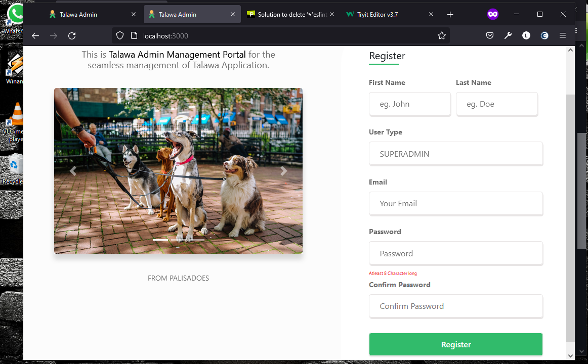Click the forward navigation arrow
Viewport: 588px width, 364px height.
click(54, 35)
